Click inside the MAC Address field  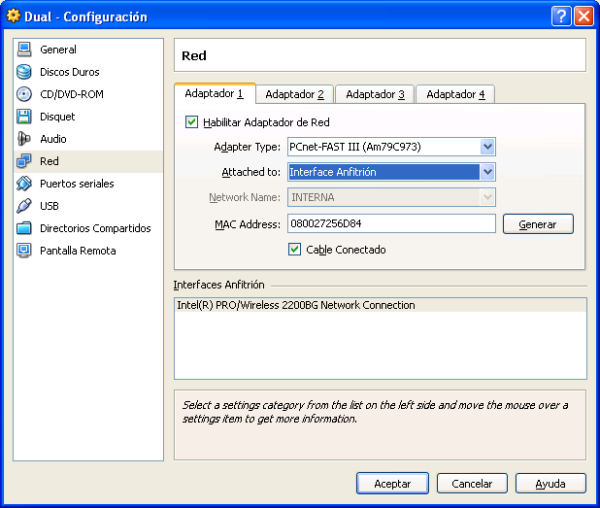coord(391,224)
